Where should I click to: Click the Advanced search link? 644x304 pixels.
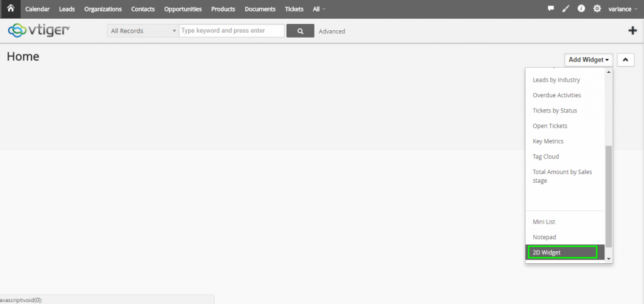pyautogui.click(x=332, y=31)
